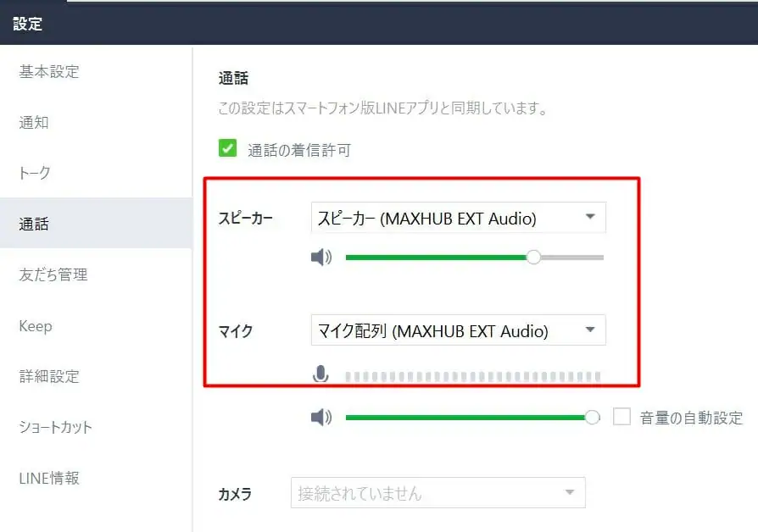Click the microphone input level meter
Viewport: 758px width, 532px height.
point(473,376)
